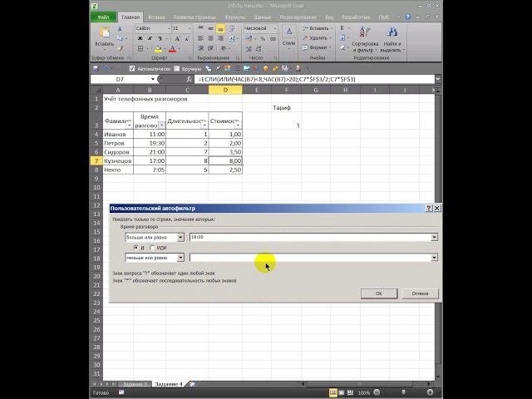Expand the 'больше или равно' condition dropdown
532x399 pixels.
(x=180, y=237)
